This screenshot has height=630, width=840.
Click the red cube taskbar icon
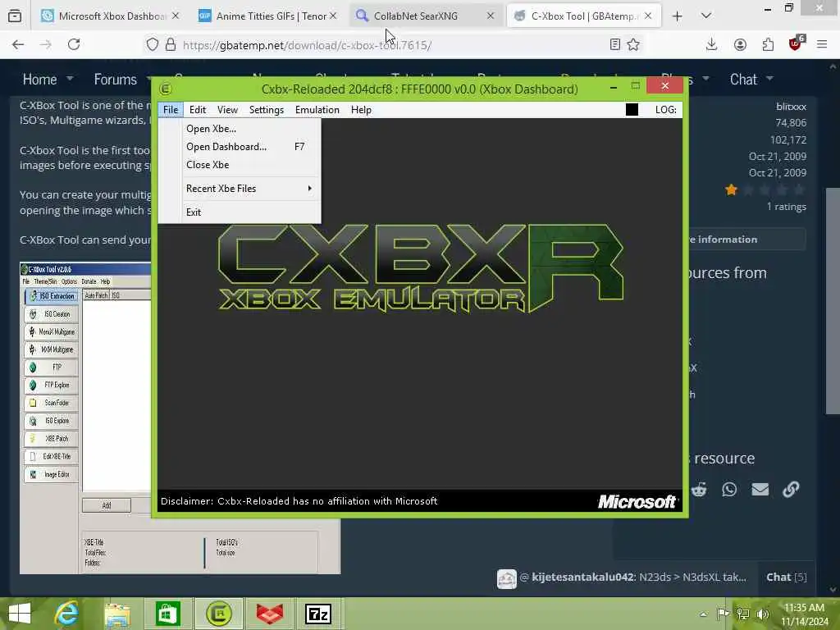tap(269, 614)
